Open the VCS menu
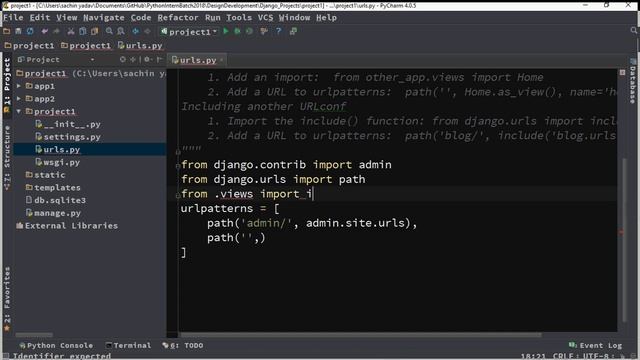The height and width of the screenshot is (360, 640). 265,18
